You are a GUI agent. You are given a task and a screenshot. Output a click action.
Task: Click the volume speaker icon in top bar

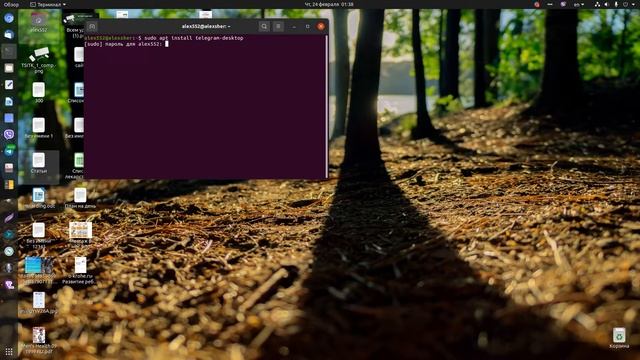coord(606,4)
